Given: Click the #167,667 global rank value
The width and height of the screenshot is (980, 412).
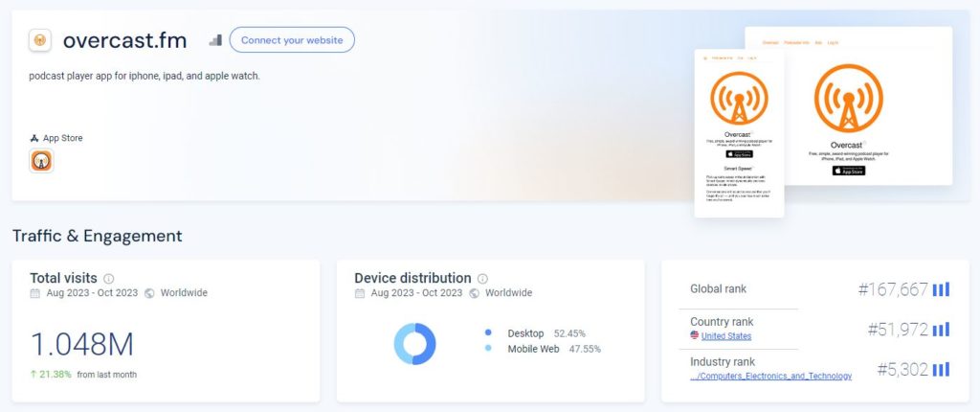Looking at the screenshot, I should [x=893, y=289].
